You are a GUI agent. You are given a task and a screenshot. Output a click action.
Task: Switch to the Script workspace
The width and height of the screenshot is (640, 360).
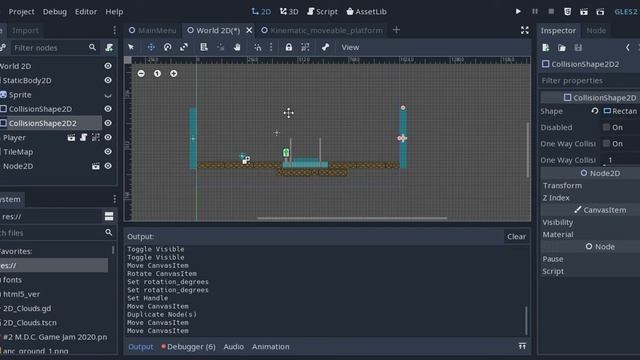[x=322, y=11]
